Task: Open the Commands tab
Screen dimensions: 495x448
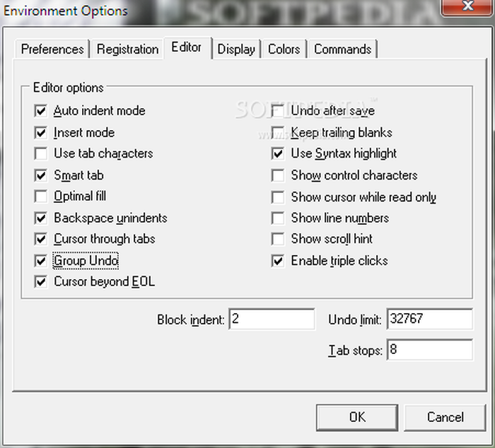Action: tap(342, 49)
